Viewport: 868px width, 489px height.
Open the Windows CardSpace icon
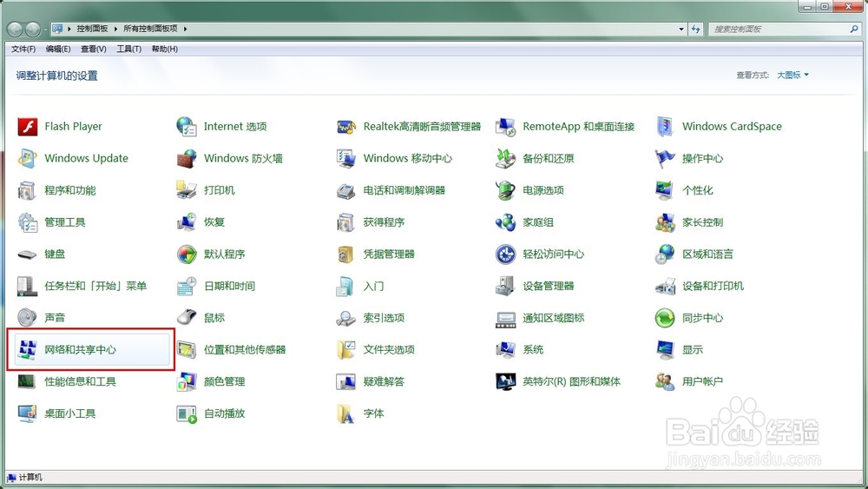tap(665, 126)
